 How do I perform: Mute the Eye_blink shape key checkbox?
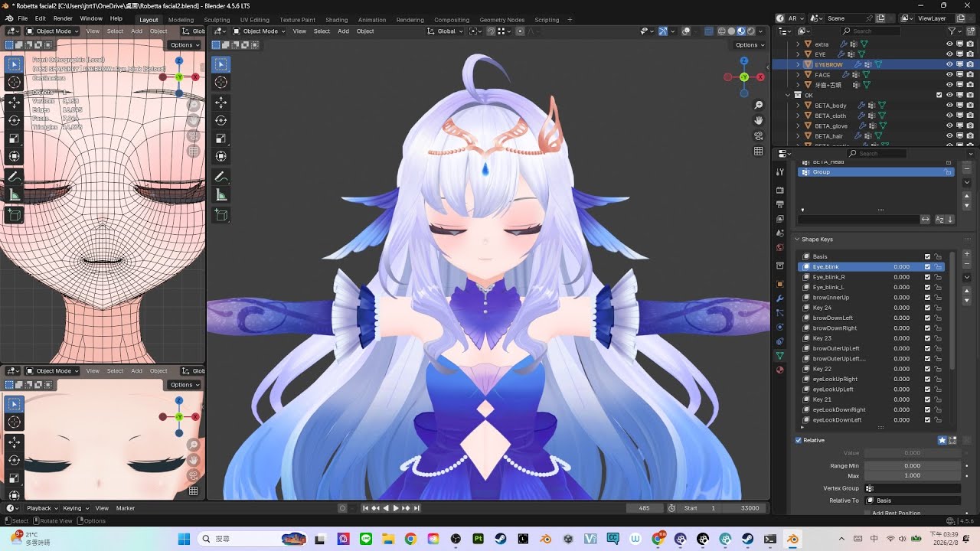928,267
